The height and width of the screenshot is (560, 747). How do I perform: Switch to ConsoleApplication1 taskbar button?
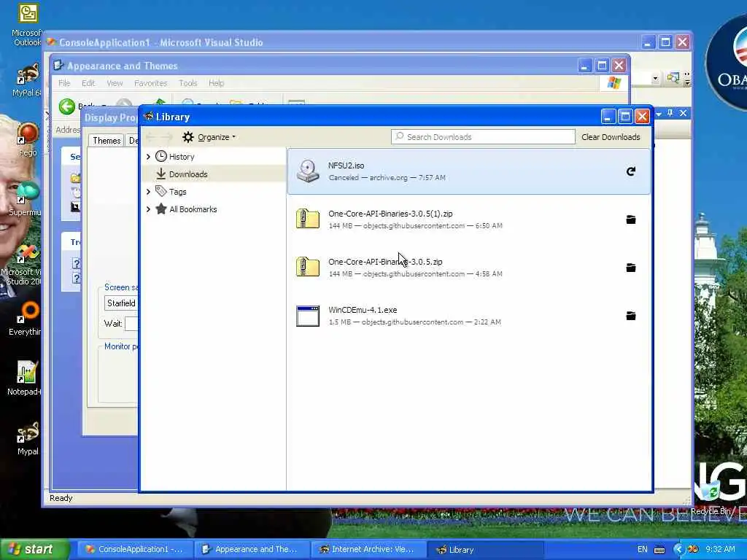pos(134,550)
